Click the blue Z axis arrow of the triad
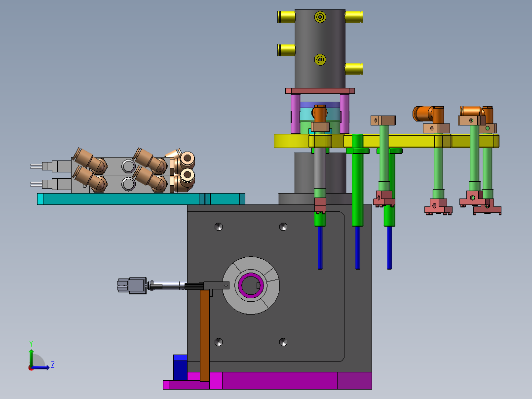 pyautogui.click(x=41, y=367)
